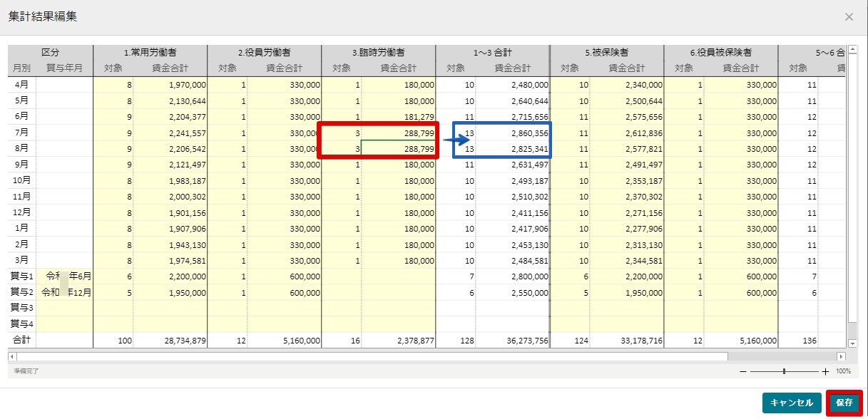This screenshot has width=868, height=419.
Task: Click the 賞与1 賞与年月 cell
Action: click(64, 276)
